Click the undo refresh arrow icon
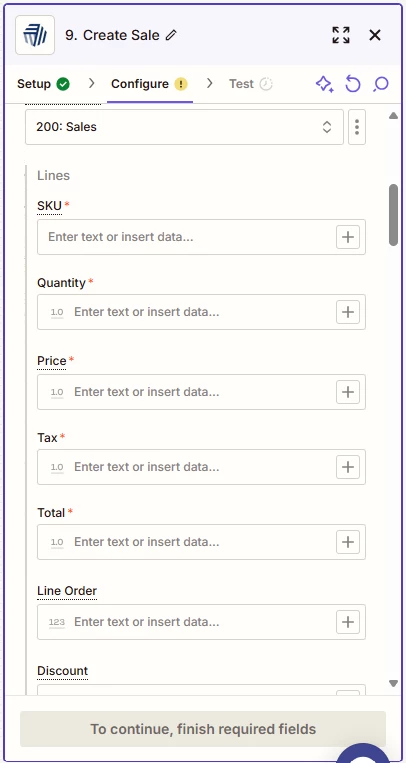Screen dimensions: 406x763 coord(353,84)
